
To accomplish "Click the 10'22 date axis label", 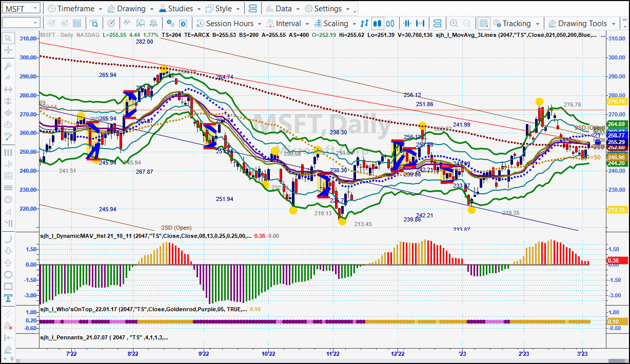I will tap(268, 354).
